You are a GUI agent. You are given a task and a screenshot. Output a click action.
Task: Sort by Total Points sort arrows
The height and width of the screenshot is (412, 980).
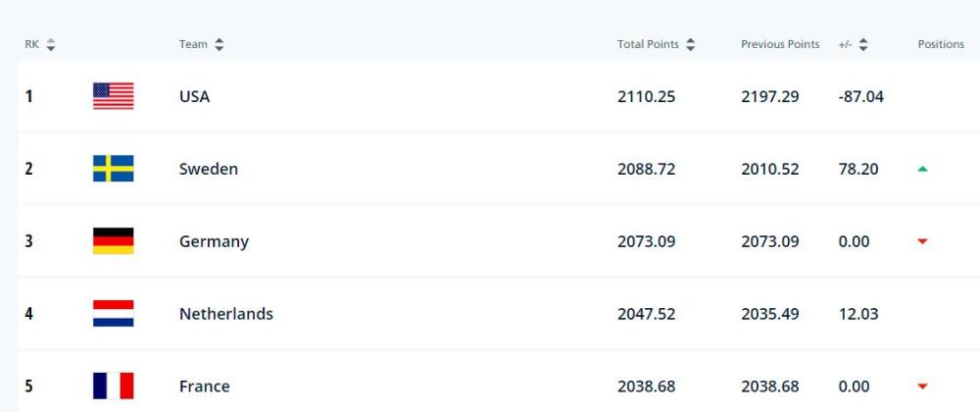coord(690,44)
